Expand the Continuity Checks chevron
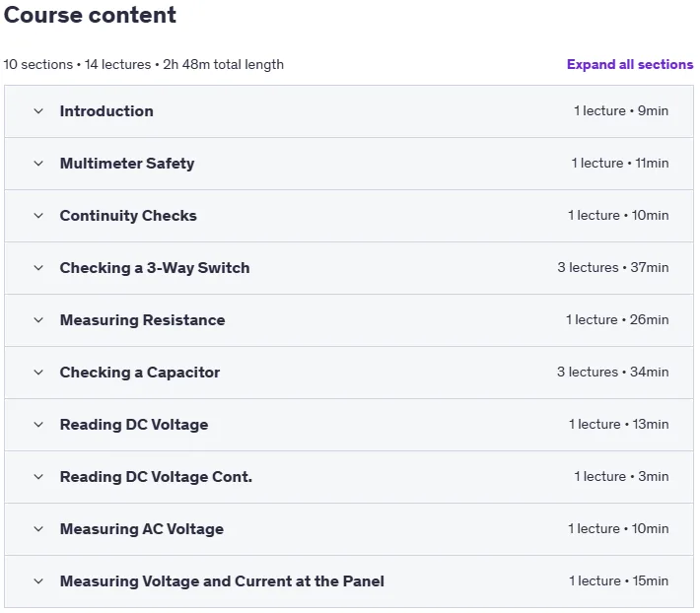The width and height of the screenshot is (700, 613). pyautogui.click(x=38, y=216)
